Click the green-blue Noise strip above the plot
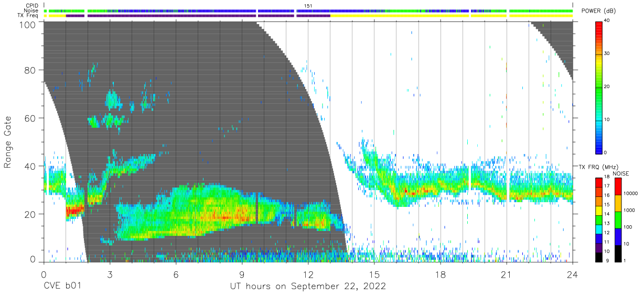The image size is (644, 297). pyautogui.click(x=308, y=10)
